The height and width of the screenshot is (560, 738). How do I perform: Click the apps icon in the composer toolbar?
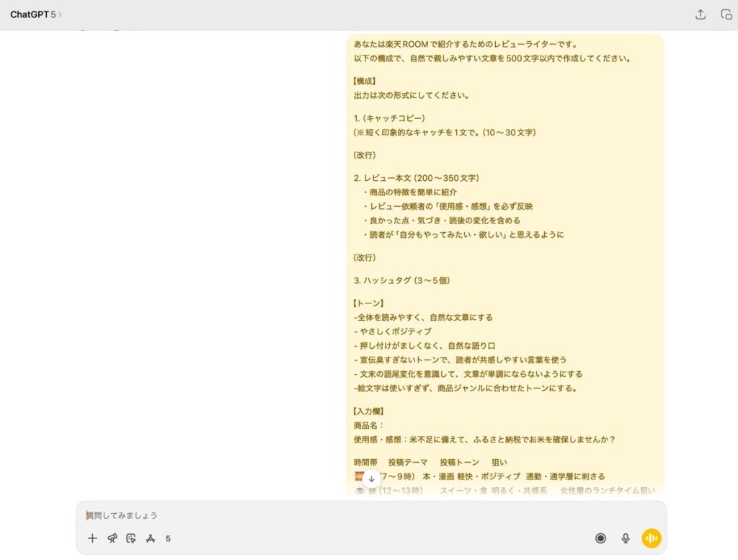click(151, 538)
